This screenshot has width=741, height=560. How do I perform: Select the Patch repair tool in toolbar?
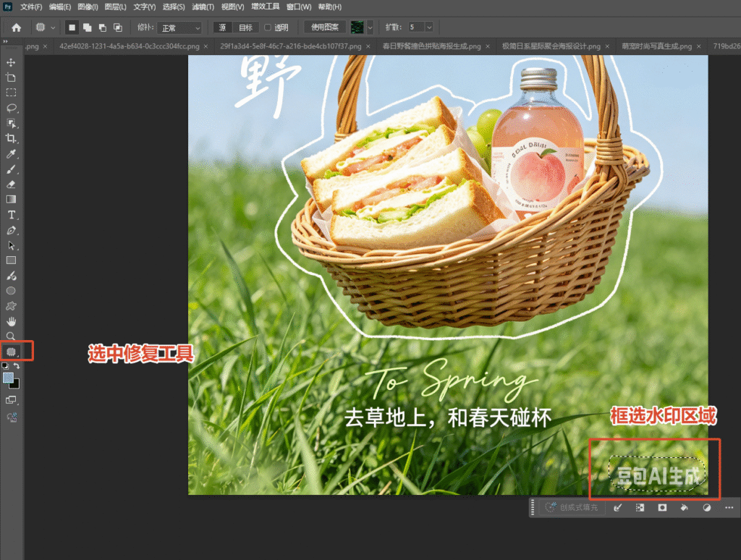11,352
